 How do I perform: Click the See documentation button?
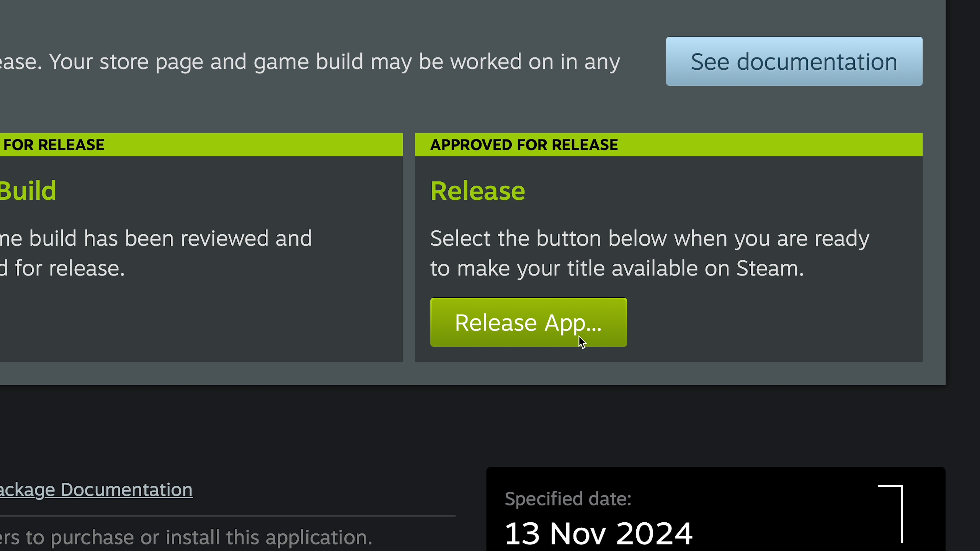(x=794, y=61)
